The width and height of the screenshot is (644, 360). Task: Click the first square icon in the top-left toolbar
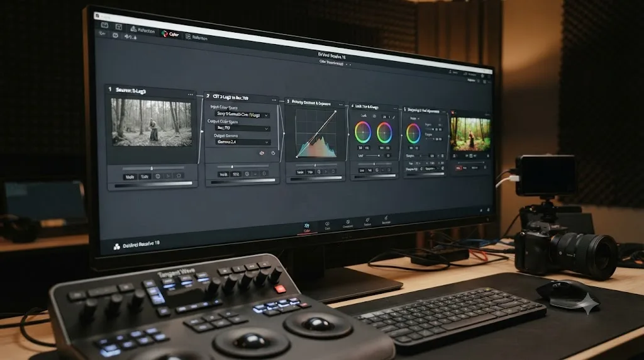point(105,25)
